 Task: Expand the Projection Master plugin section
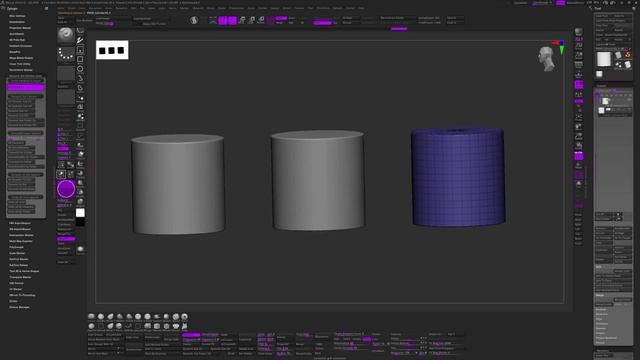coord(20,28)
